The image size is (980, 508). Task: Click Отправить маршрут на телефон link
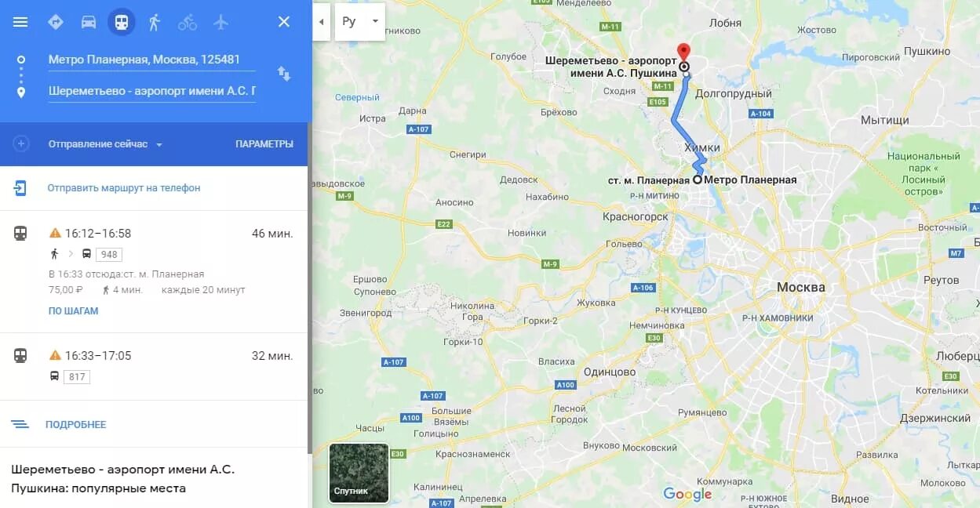tap(124, 188)
